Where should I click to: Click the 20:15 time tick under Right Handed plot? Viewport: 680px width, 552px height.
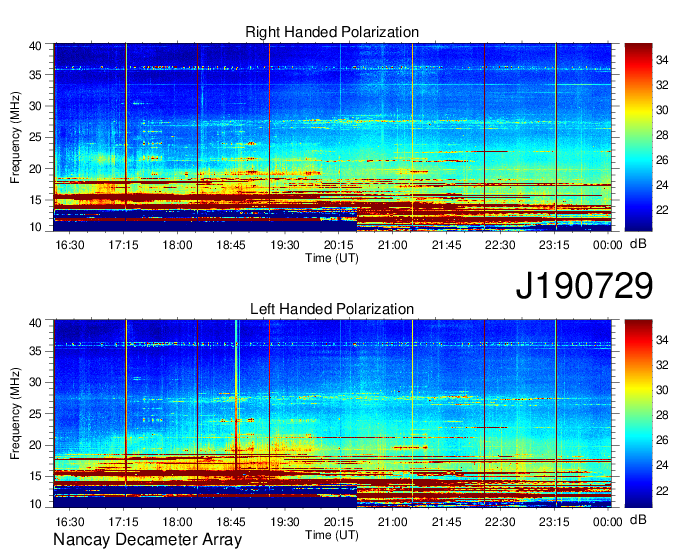[x=339, y=245]
